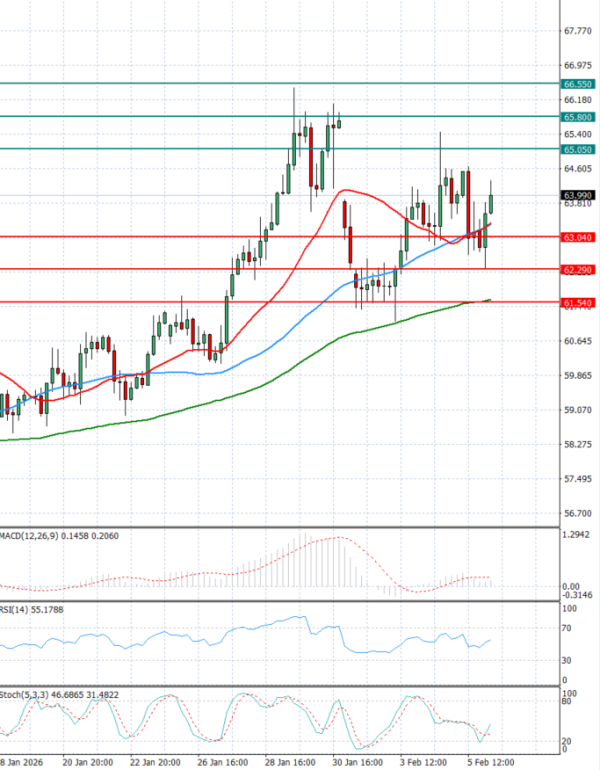Click the 28 Jan 16:00 date marker
The image size is (600, 770).
[x=291, y=760]
